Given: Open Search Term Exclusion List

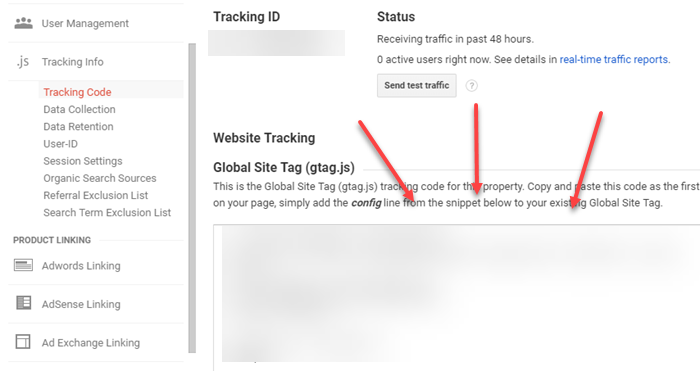Looking at the screenshot, I should coord(107,213).
